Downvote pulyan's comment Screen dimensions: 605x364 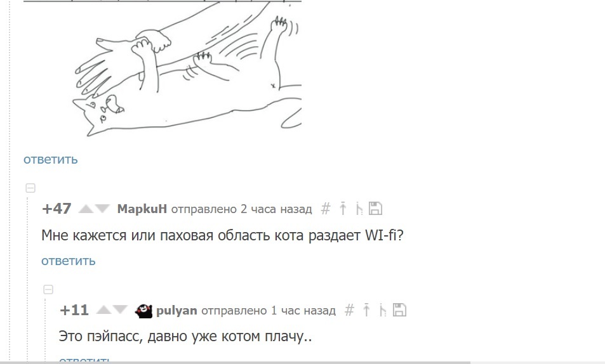[x=120, y=310]
